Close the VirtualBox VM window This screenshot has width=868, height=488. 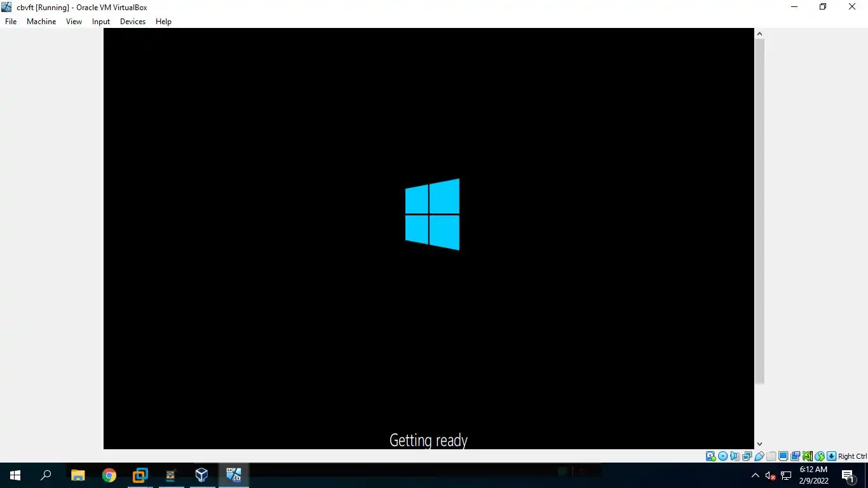coord(852,7)
